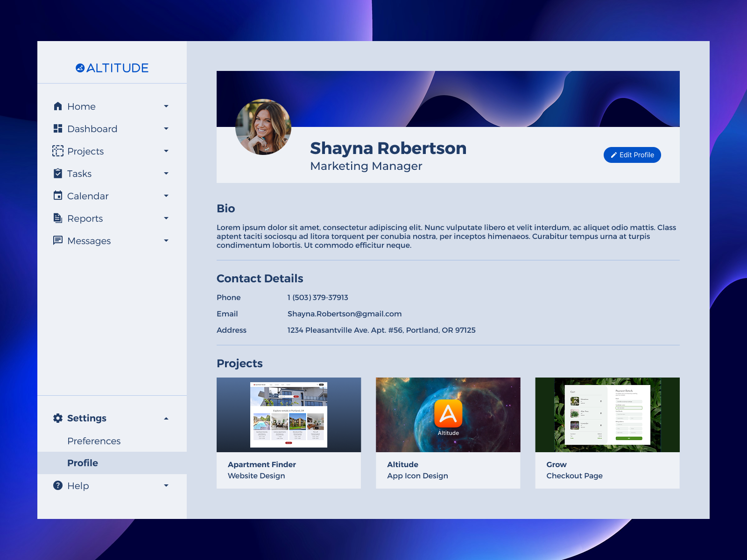Select the Profile menu item

[83, 462]
